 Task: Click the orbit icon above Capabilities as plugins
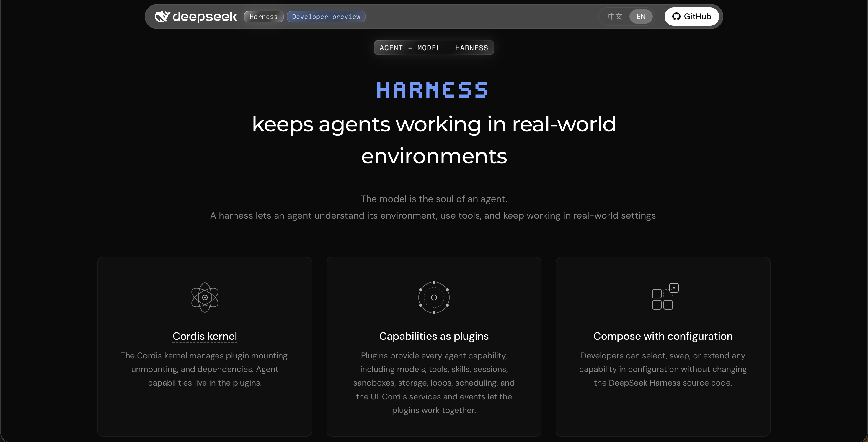coord(434,297)
